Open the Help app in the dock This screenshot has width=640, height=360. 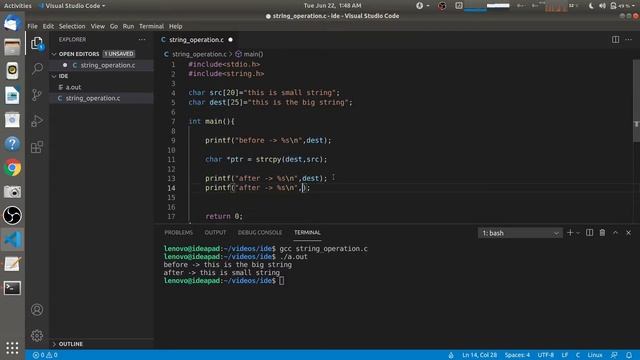click(x=12, y=144)
